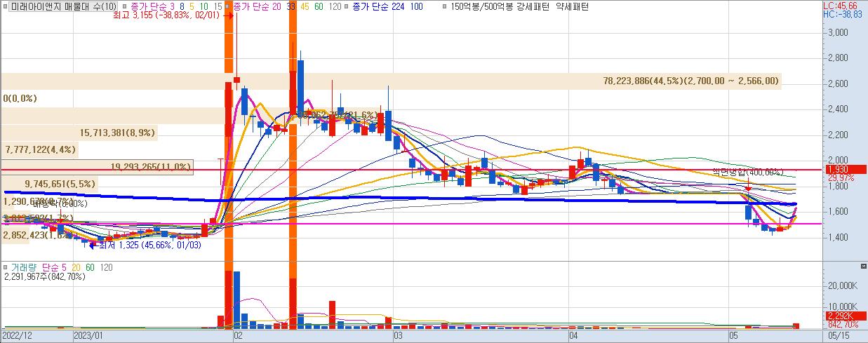Click the 19,293,265(11,0%) volume profile label
This screenshot has width=868, height=343.
pos(151,167)
